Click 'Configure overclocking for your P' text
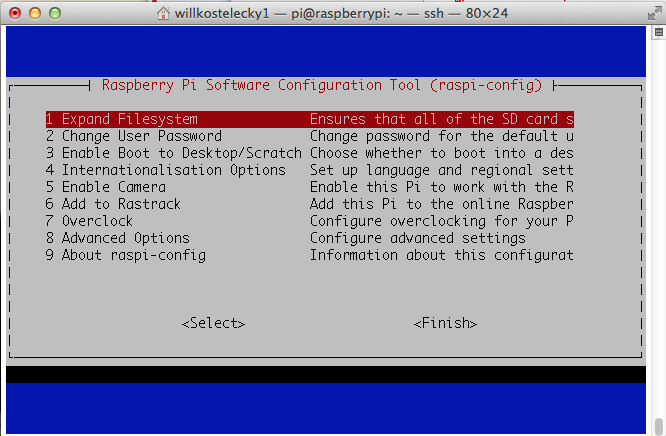The height and width of the screenshot is (436, 666). 442,221
